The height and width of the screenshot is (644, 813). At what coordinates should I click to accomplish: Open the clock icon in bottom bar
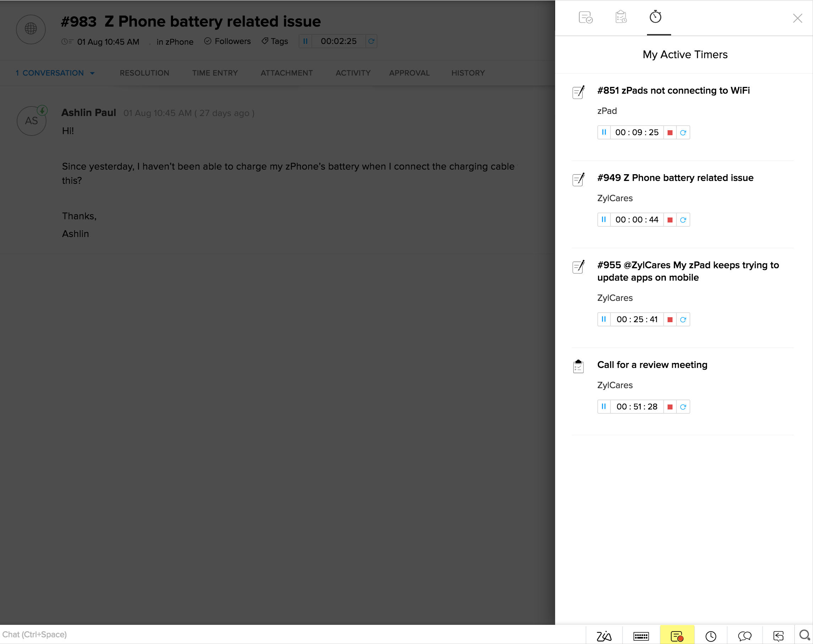coord(710,636)
